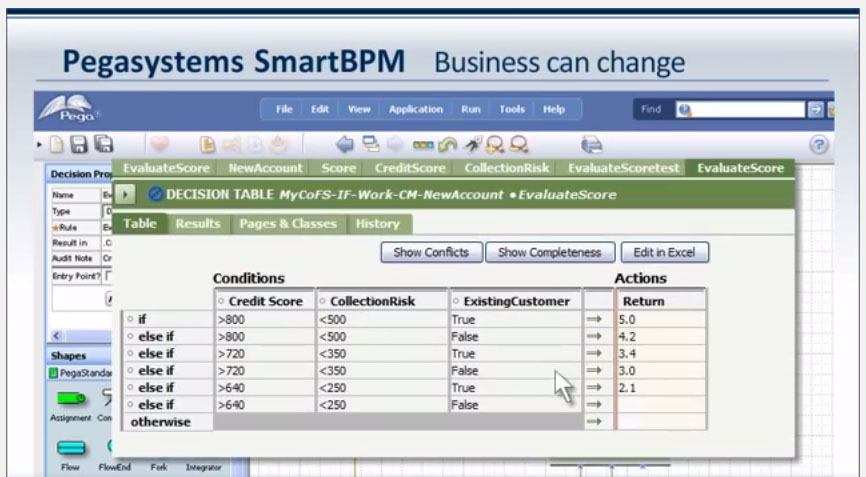Image resolution: width=866 pixels, height=477 pixels.
Task: Toggle the Entry Point checkbox
Action: (108, 275)
